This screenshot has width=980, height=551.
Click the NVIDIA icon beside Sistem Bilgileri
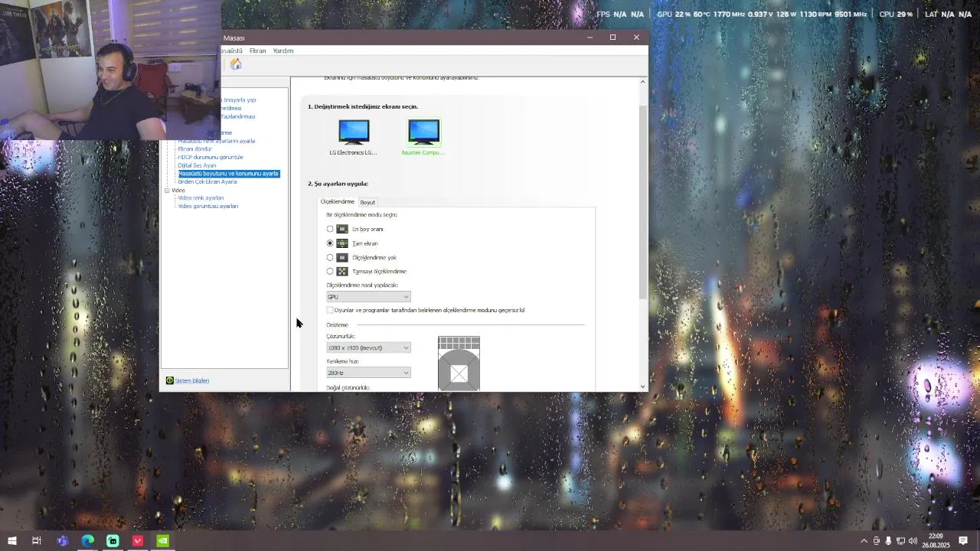(170, 380)
